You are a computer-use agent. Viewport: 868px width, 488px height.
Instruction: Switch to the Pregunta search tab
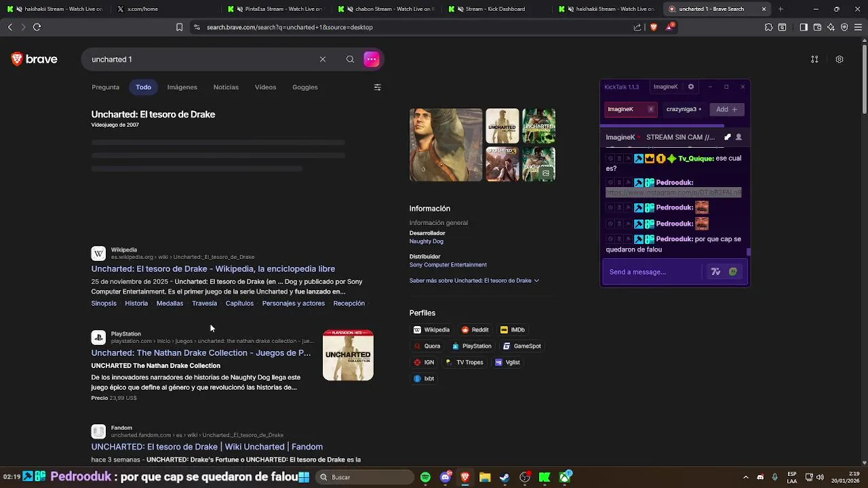tap(105, 87)
